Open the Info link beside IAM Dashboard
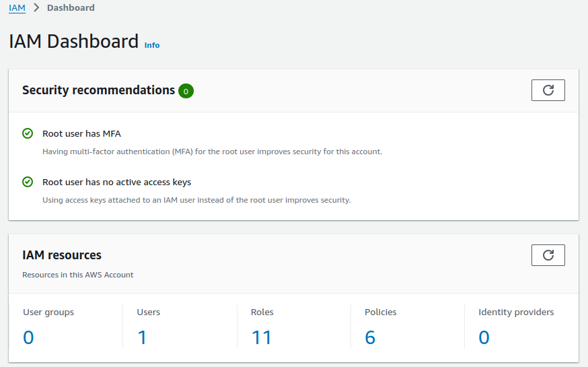 click(x=152, y=45)
